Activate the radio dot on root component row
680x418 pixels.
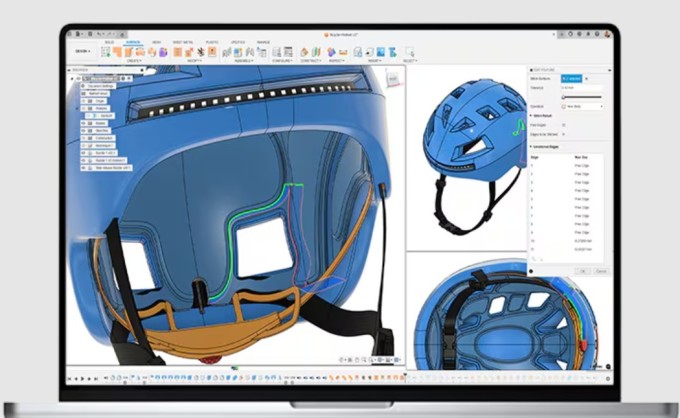(123, 78)
